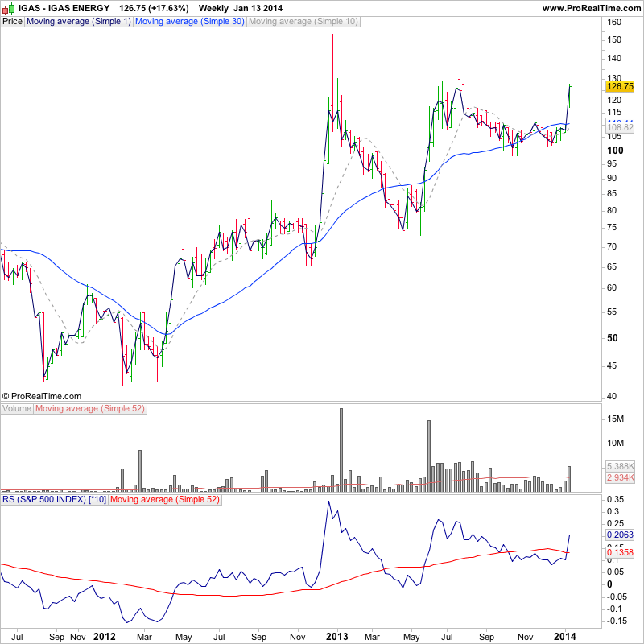Click the 2013 year label on time axis

click(337, 637)
